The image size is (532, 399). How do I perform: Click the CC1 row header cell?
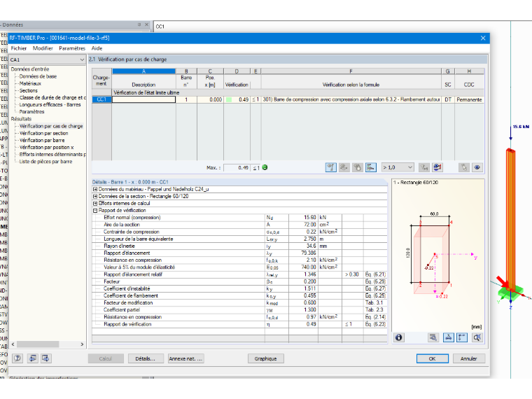(101, 99)
